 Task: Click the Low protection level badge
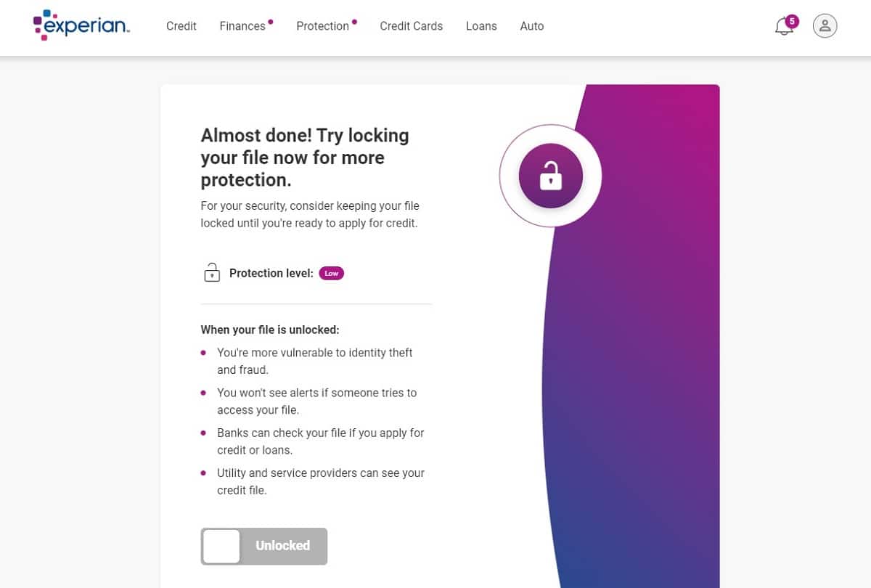[x=331, y=273]
